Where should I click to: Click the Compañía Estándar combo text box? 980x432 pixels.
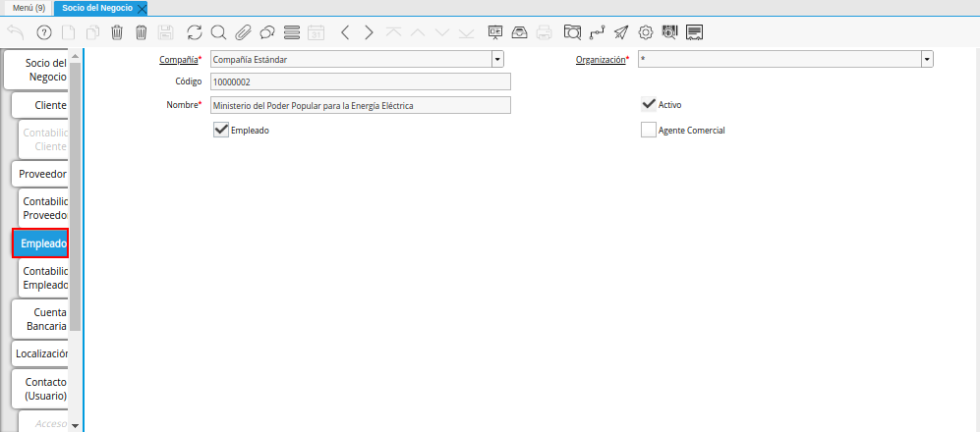pyautogui.click(x=351, y=60)
